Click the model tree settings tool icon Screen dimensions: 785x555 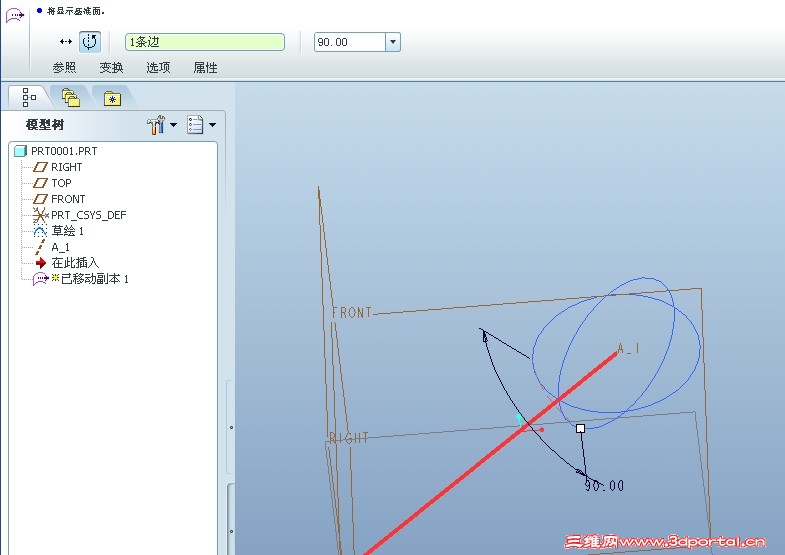tap(156, 125)
